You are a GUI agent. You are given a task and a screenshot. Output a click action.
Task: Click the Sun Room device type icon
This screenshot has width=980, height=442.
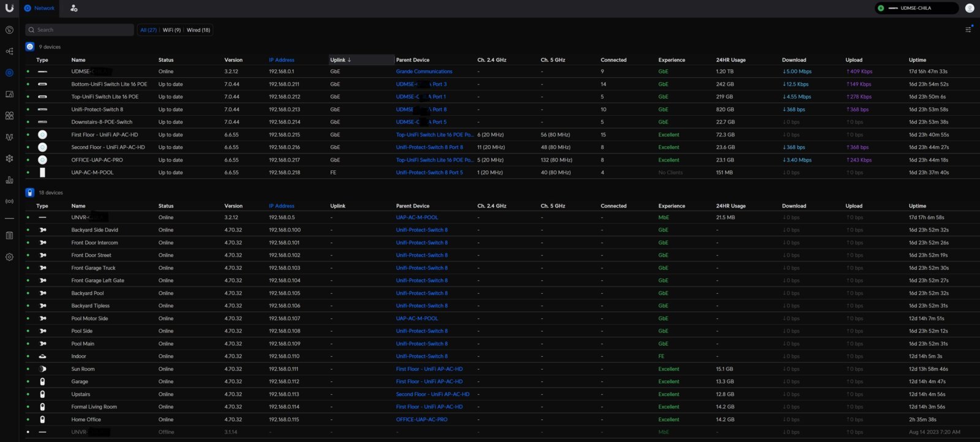[x=42, y=369]
